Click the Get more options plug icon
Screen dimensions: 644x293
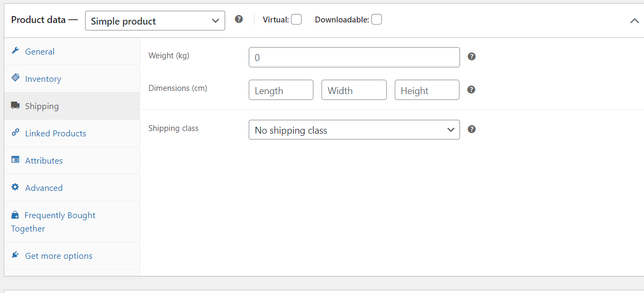[x=15, y=256]
